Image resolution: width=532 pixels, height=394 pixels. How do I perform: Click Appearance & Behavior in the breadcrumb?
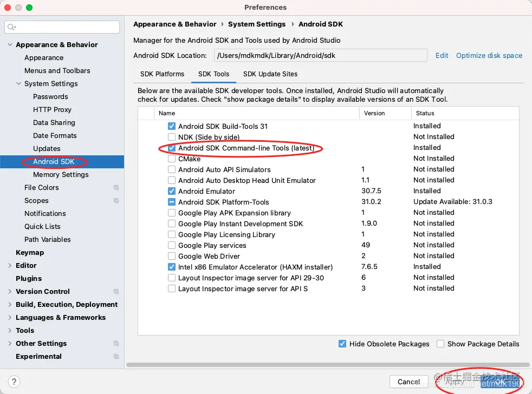pyautogui.click(x=175, y=24)
